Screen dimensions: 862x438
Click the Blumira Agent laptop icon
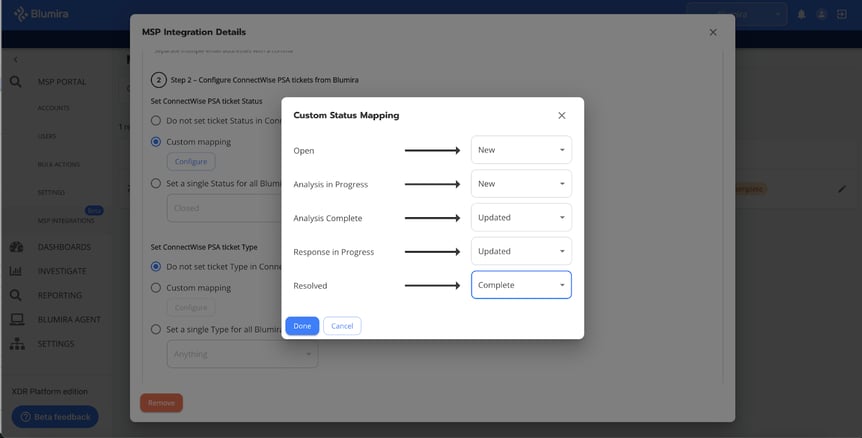coord(16,320)
